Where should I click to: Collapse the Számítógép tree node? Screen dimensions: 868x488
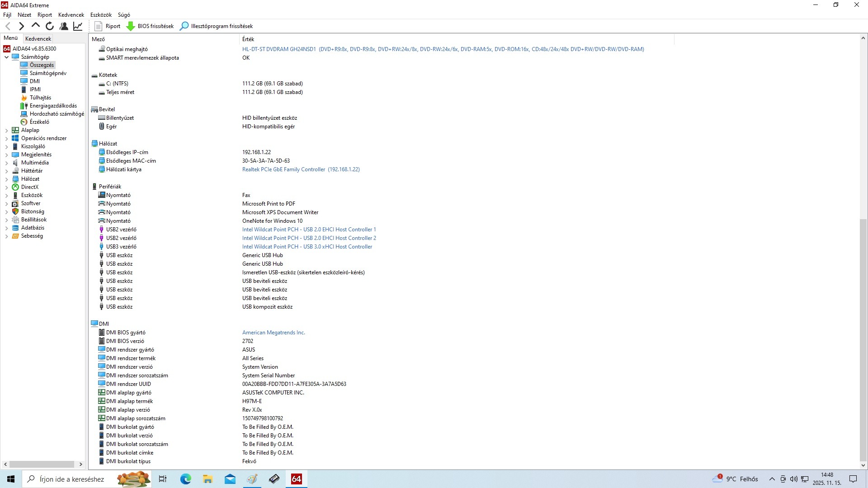pos(6,57)
